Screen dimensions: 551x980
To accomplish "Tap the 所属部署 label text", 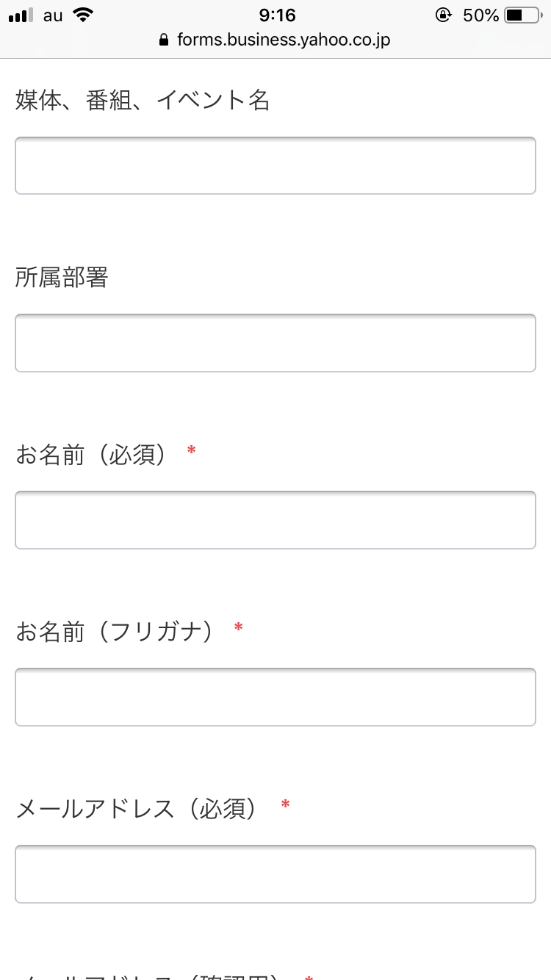I will pyautogui.click(x=62, y=278).
